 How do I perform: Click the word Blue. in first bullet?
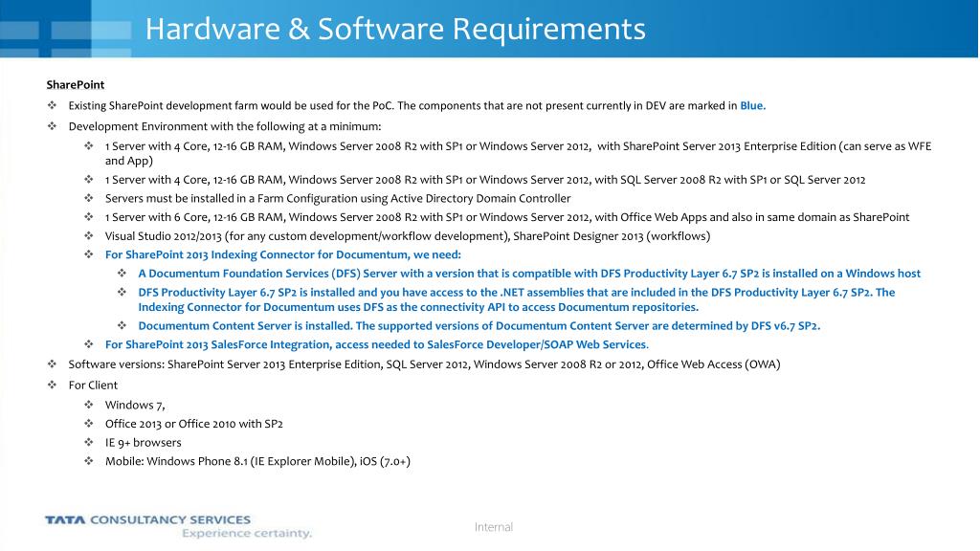click(752, 105)
